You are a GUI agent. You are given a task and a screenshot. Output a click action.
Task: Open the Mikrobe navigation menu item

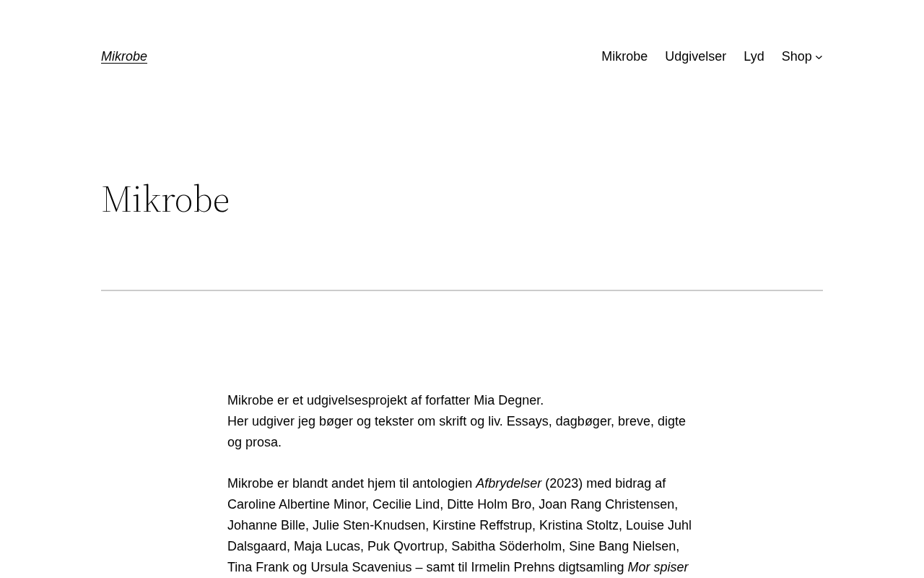(624, 56)
